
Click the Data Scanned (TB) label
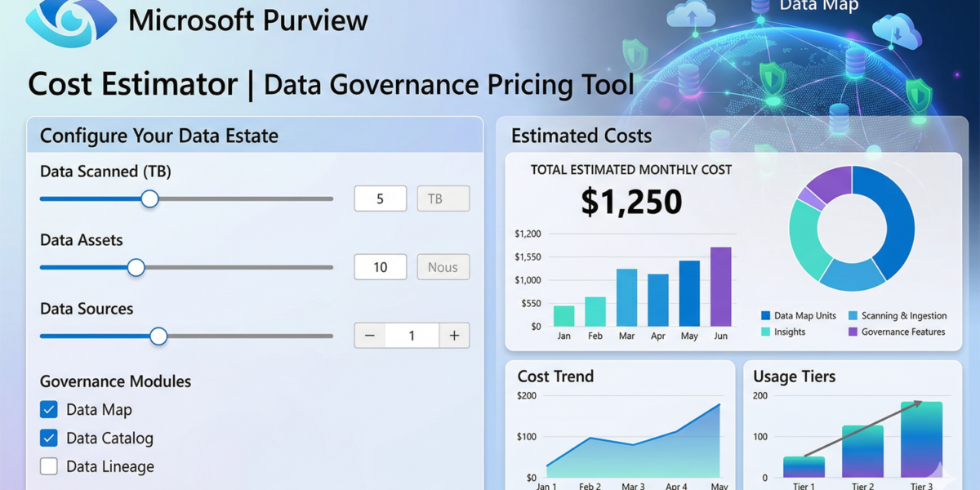(105, 171)
